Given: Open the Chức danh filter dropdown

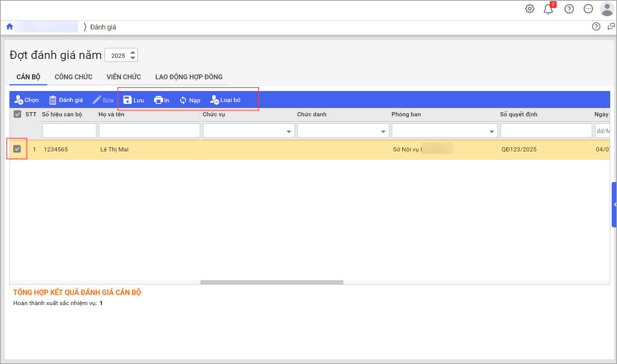Looking at the screenshot, I should 383,131.
